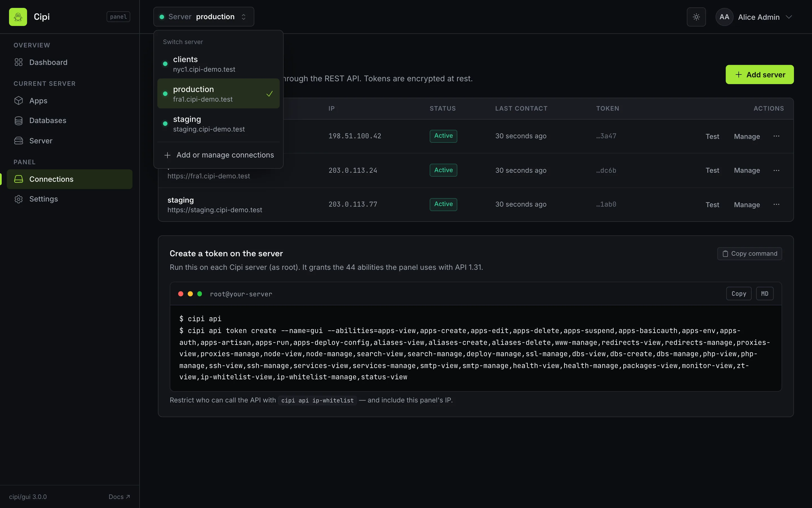Click the panel badge next to Cipi
The height and width of the screenshot is (508, 812).
pos(118,17)
